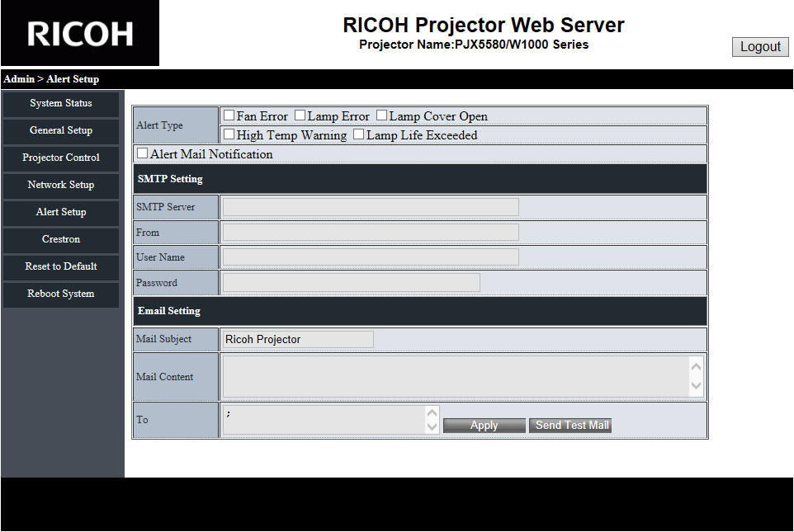The height and width of the screenshot is (532, 794).
Task: Click the Projector Name text
Action: (474, 45)
